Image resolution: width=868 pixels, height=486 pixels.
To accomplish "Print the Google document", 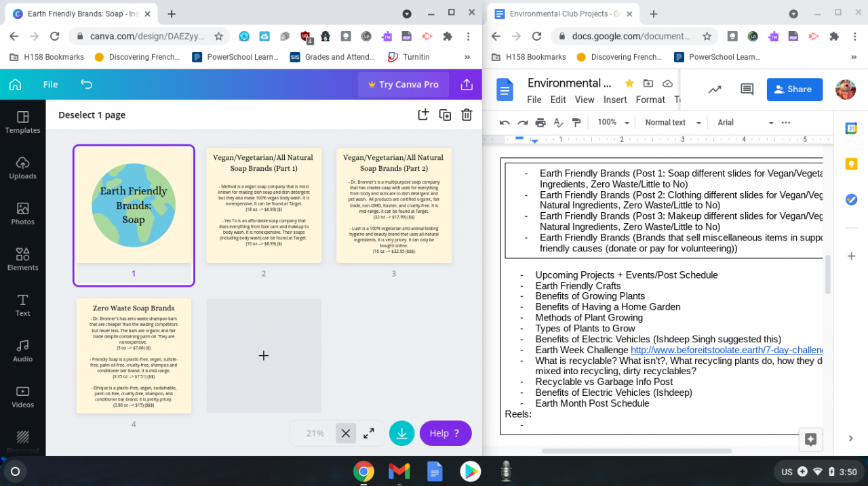I will 540,123.
